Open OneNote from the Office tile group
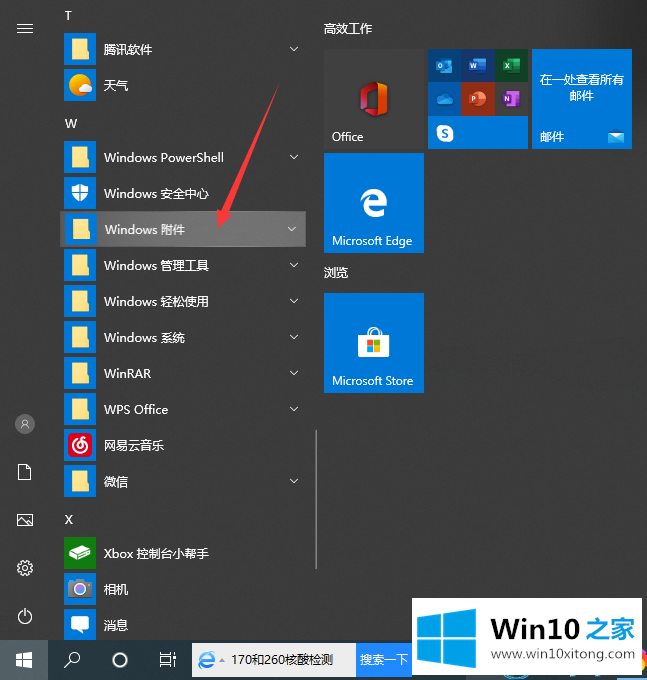The image size is (647, 680). [x=511, y=99]
